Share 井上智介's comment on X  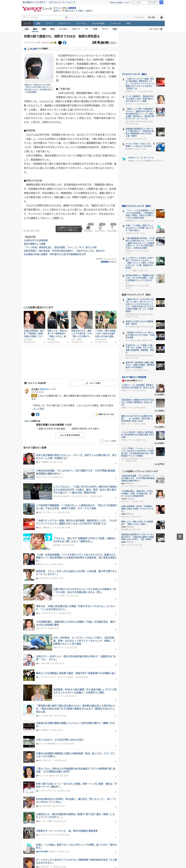33,414
